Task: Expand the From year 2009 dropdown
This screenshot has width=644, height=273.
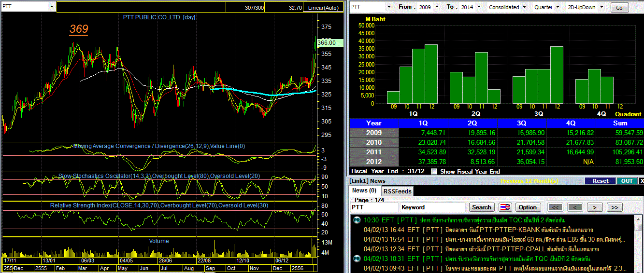Action: click(437, 7)
